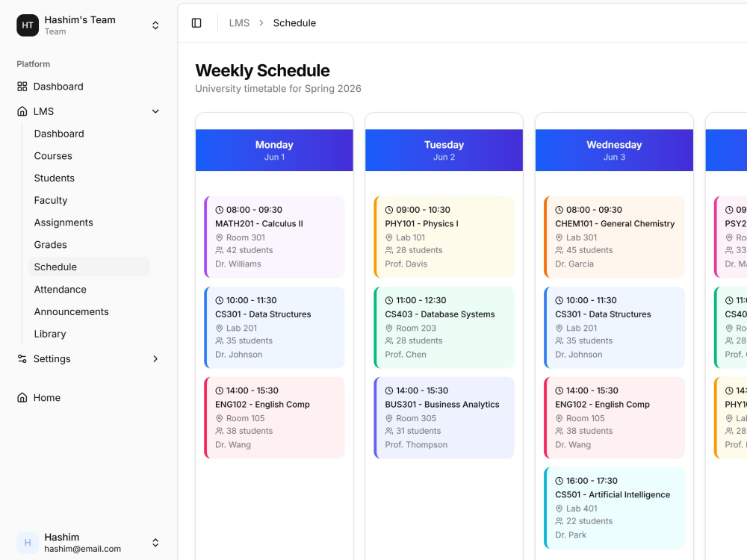Open Wednesday's CS301 - Data Structures card

pos(614,327)
